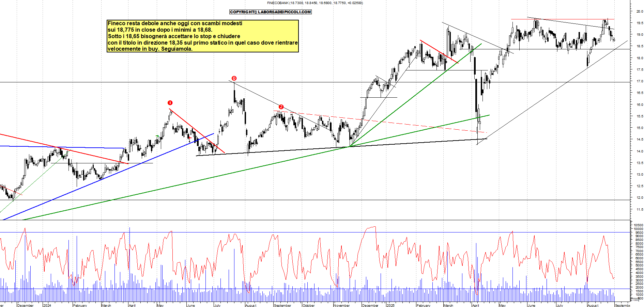
Task: Click the 15.5 price axis label
Action: click(x=640, y=116)
